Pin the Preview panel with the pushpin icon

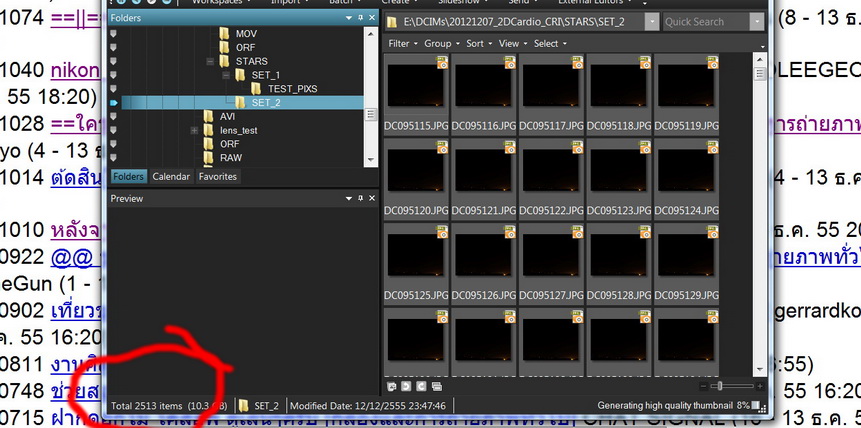pyautogui.click(x=360, y=198)
